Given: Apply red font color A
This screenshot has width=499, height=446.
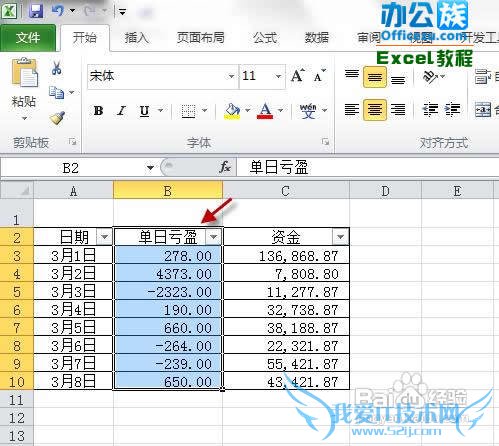Looking at the screenshot, I should tap(265, 111).
